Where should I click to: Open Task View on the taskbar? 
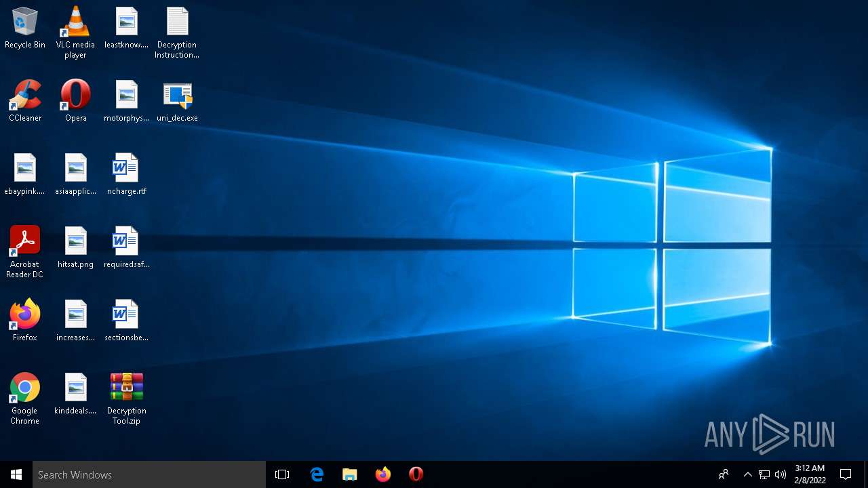point(282,474)
